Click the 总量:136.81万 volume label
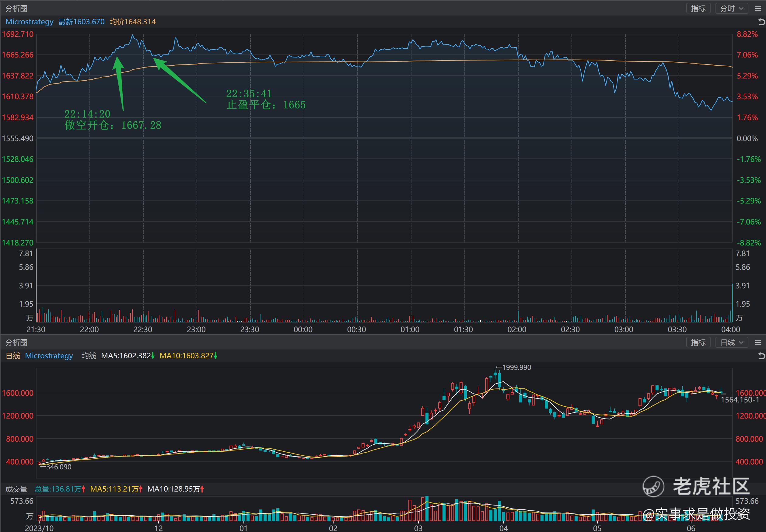 tap(60, 489)
